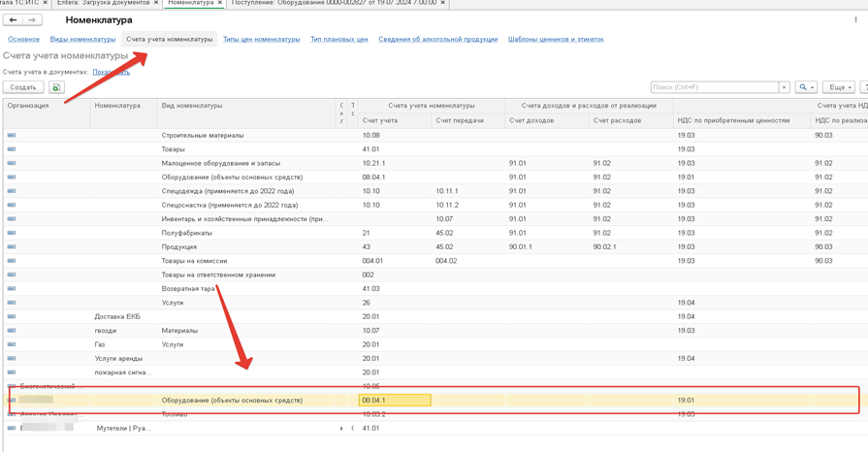
Task: Close the Номенклатура tab
Action: click(x=220, y=3)
